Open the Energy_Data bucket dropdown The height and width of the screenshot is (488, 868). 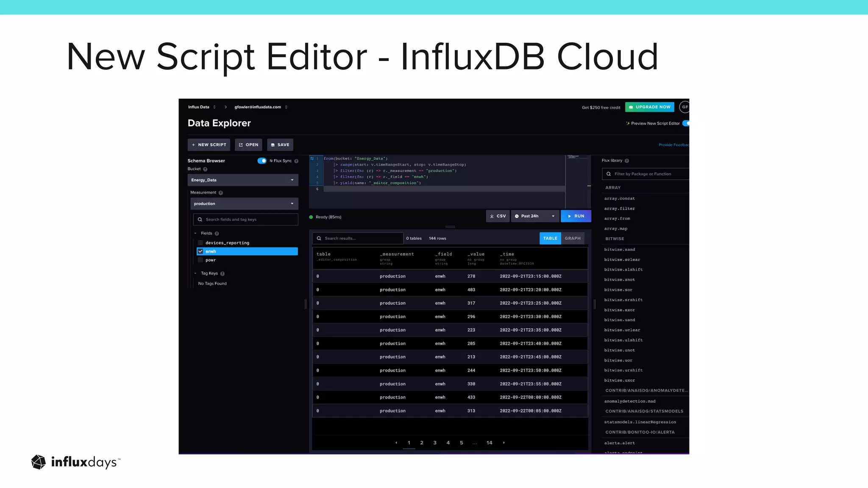click(x=243, y=180)
